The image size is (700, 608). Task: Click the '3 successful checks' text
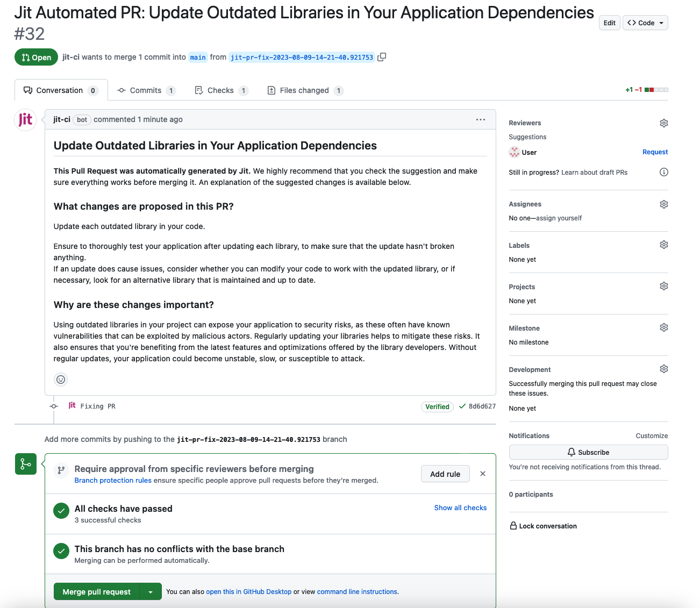pyautogui.click(x=108, y=520)
